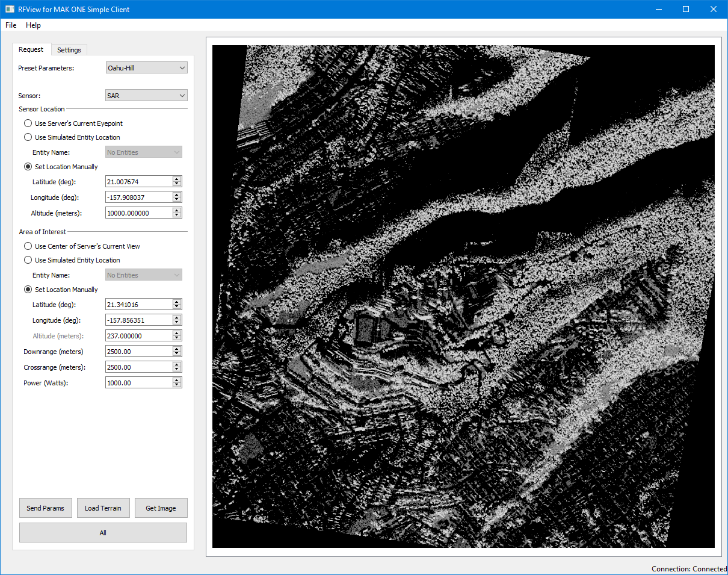Expand the Sensor SAR dropdown
728x575 pixels.
coord(146,96)
